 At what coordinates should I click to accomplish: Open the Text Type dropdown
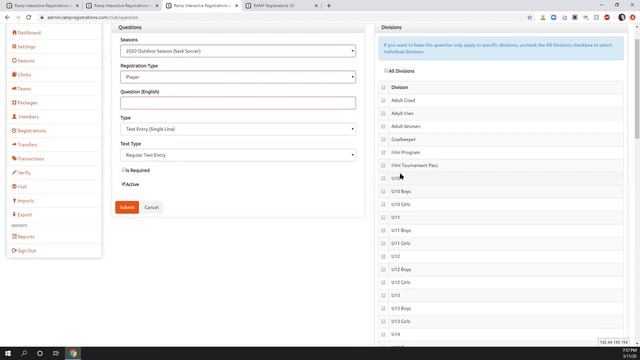(x=238, y=155)
